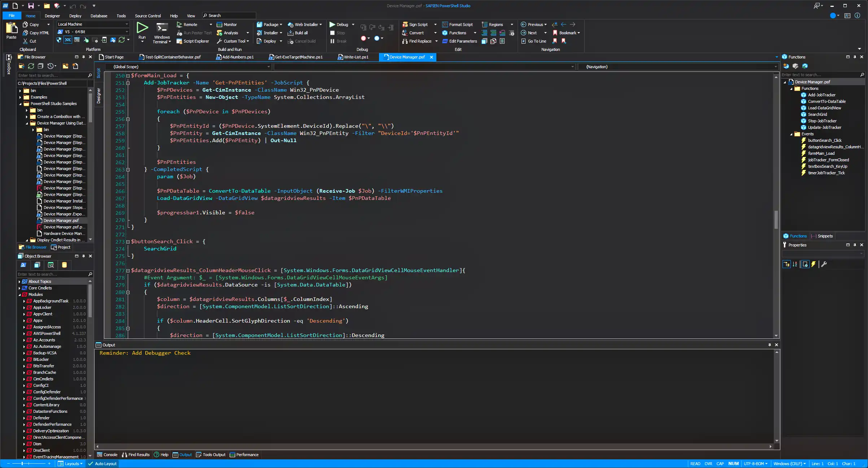Click the Sign Script icon
This screenshot has width=868, height=468.
405,25
